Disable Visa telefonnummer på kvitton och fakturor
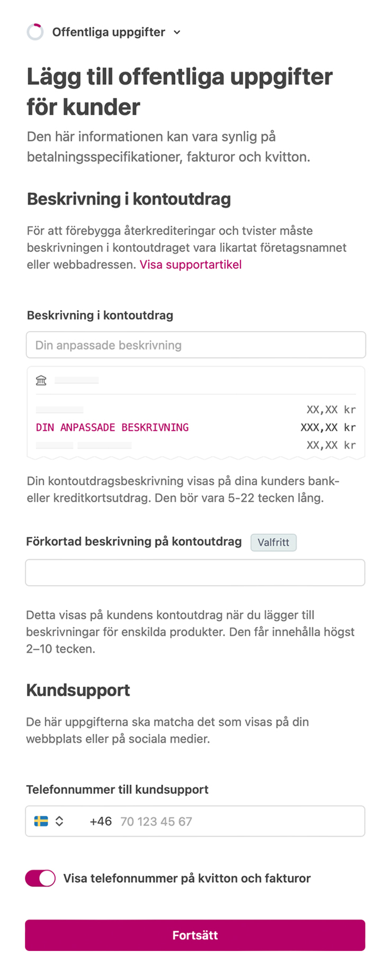This screenshot has width=392, height=980. pyautogui.click(x=41, y=878)
